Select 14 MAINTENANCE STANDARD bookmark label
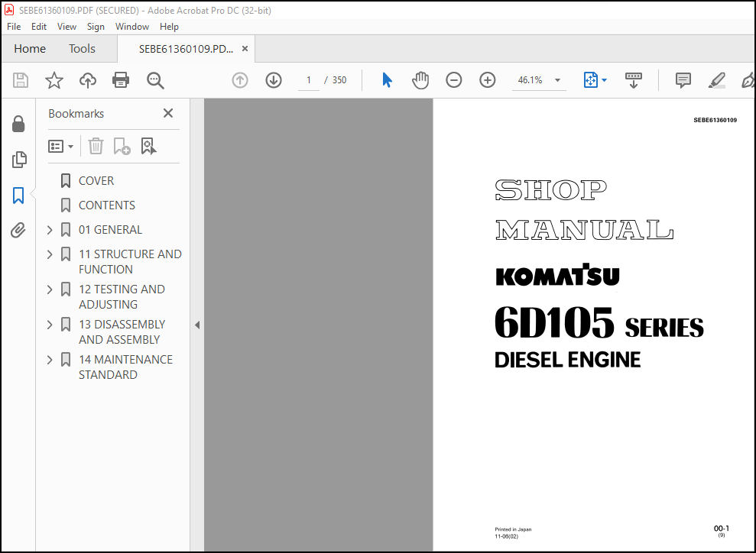756x553 pixels. [125, 367]
